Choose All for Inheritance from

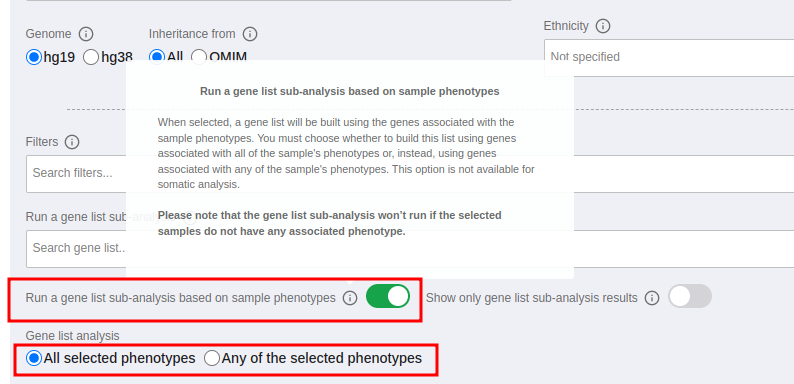(x=157, y=57)
